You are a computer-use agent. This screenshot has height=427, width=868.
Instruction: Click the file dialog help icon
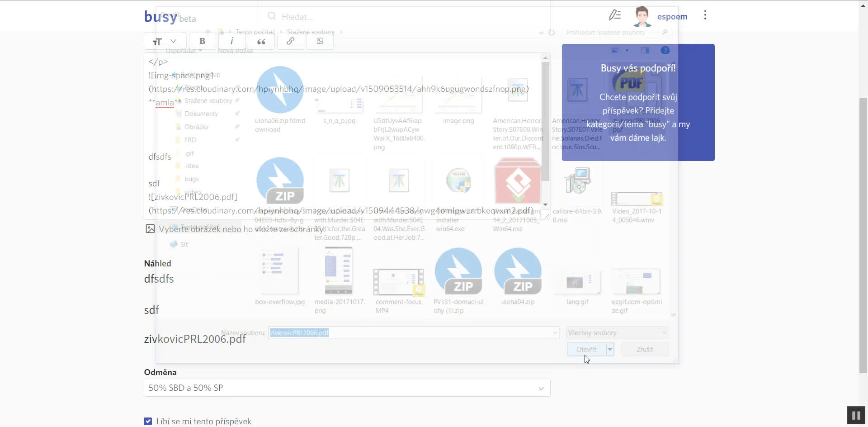point(665,50)
